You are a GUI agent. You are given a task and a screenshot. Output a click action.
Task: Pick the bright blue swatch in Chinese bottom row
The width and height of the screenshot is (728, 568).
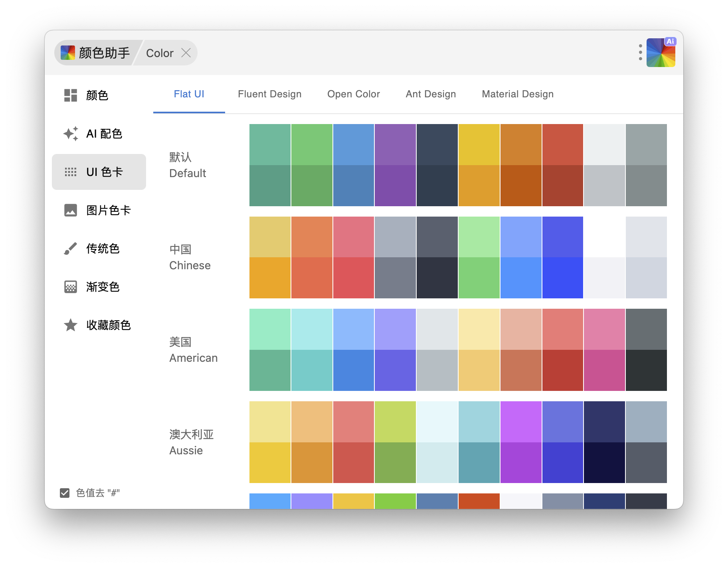(521, 278)
